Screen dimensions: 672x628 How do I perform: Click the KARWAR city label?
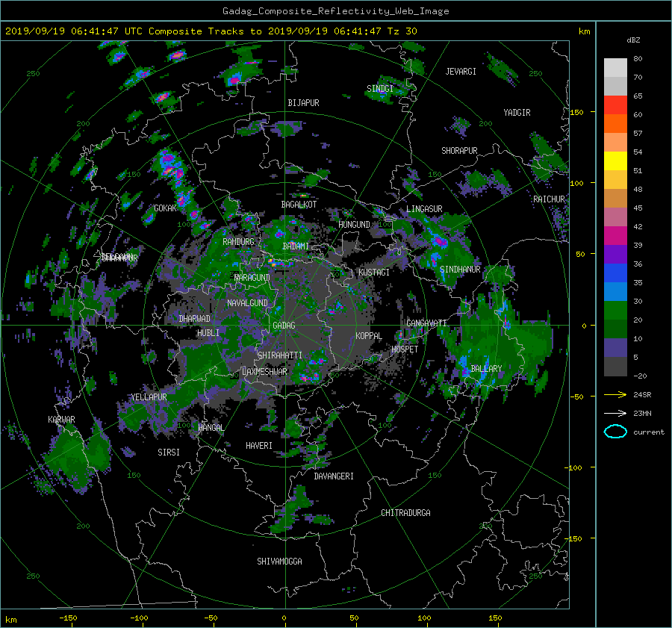pyautogui.click(x=61, y=419)
